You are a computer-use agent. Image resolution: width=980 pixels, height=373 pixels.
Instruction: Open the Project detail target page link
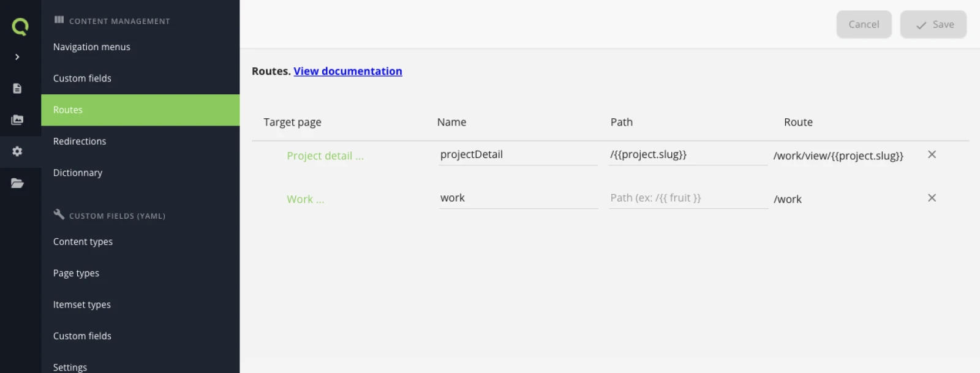pos(325,156)
